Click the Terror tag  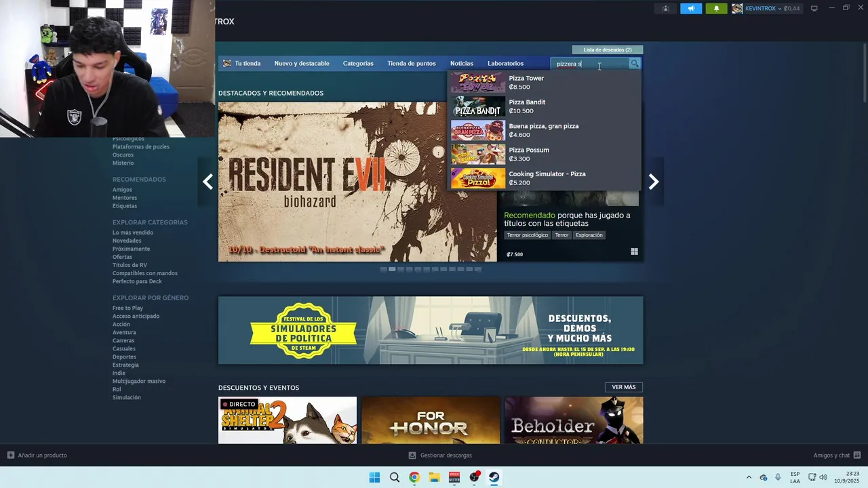tap(561, 235)
